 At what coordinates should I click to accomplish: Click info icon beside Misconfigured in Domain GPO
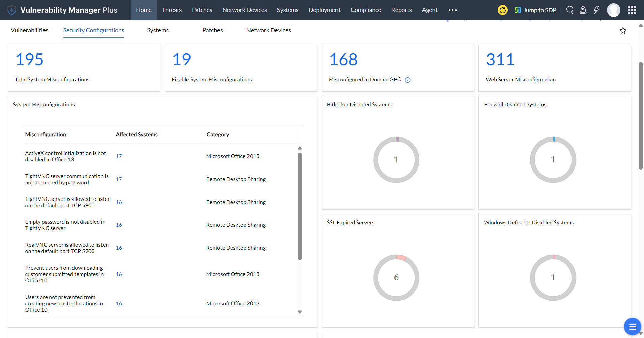pyautogui.click(x=408, y=80)
